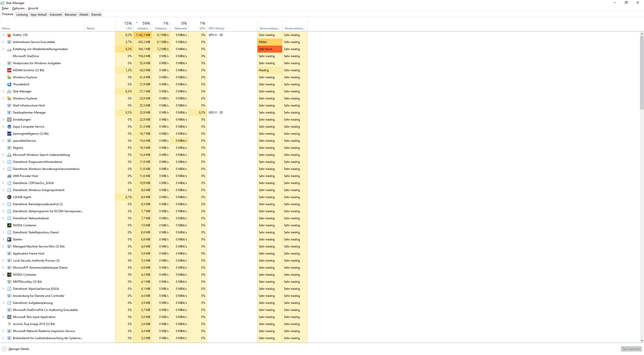Expand Local Security Authority Process (3)
Image resolution: width=644 pixels, height=355 pixels.
(x=3, y=261)
